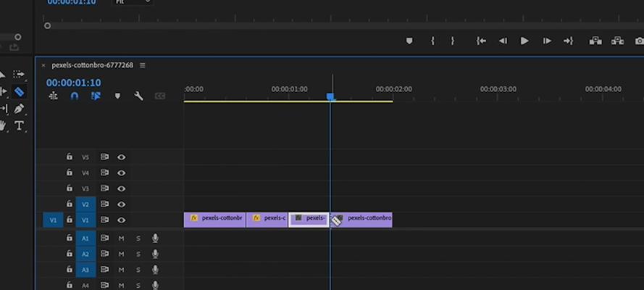Viewport: 644px width, 290px height.
Task: Toggle lock on track A1
Action: tap(70, 238)
